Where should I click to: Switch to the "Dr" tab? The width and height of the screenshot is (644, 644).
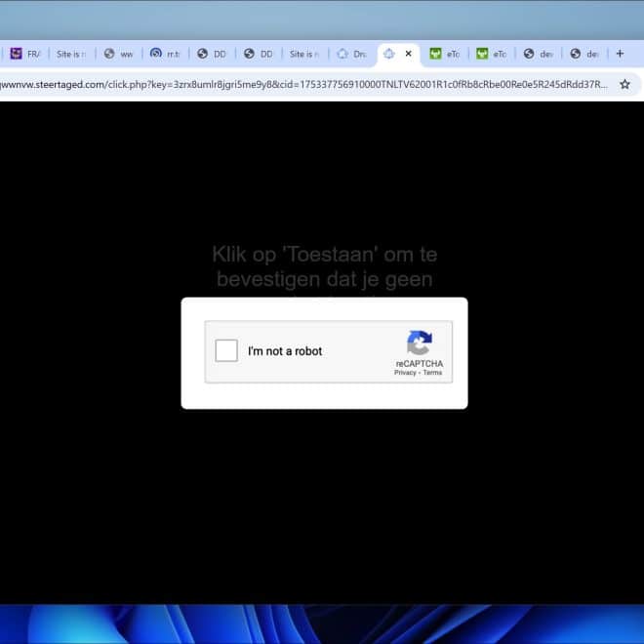pyautogui.click(x=351, y=54)
